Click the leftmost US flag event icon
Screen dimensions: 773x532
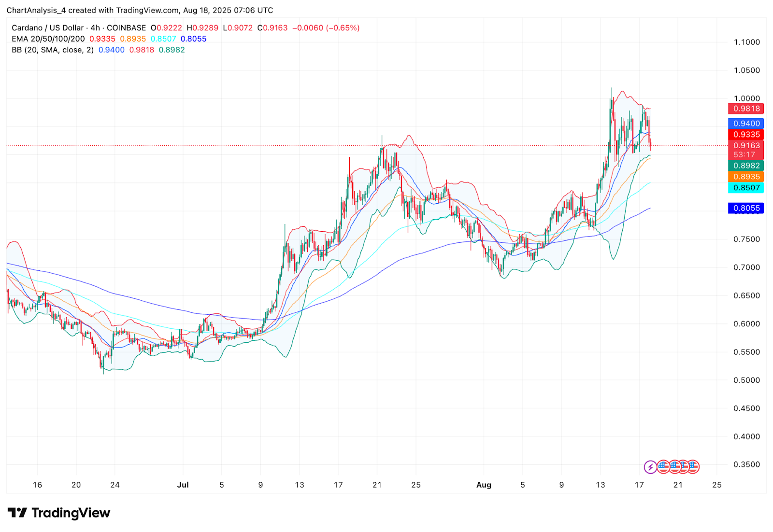(x=663, y=467)
